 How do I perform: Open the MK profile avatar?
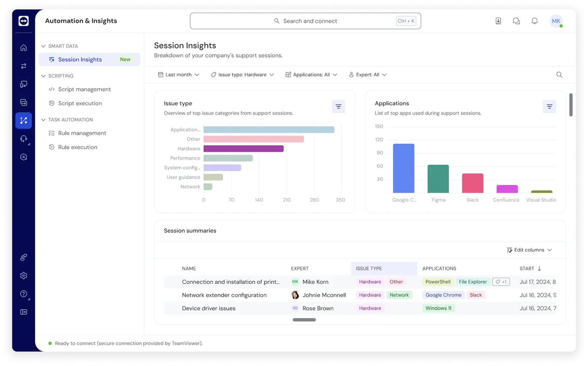[556, 21]
